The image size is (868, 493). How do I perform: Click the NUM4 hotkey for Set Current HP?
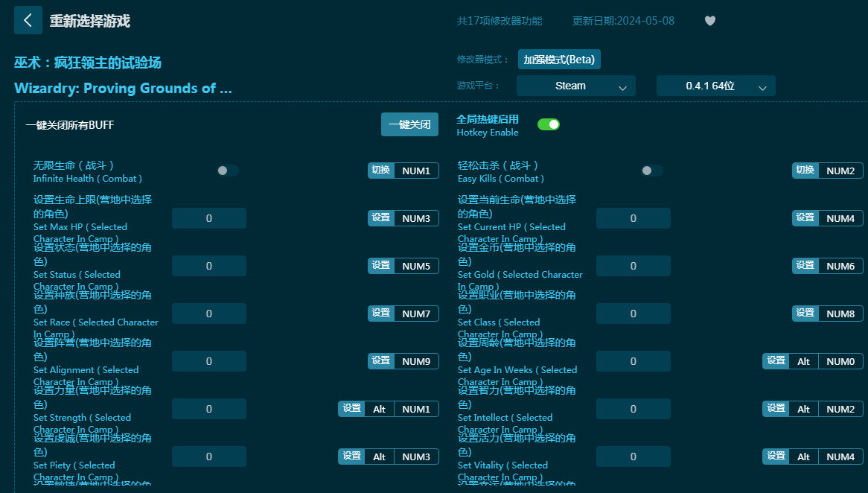click(x=840, y=218)
